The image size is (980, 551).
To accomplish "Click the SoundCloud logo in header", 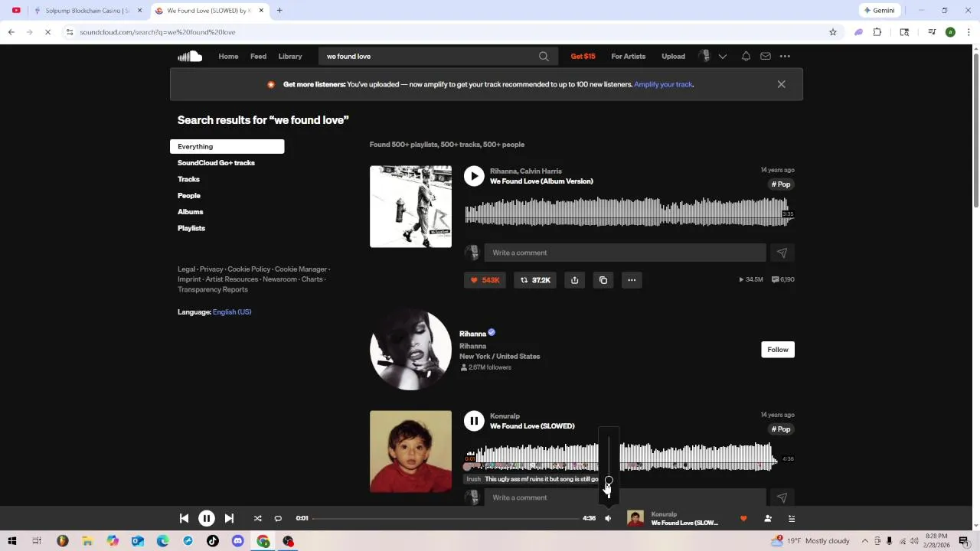I will [x=190, y=56].
